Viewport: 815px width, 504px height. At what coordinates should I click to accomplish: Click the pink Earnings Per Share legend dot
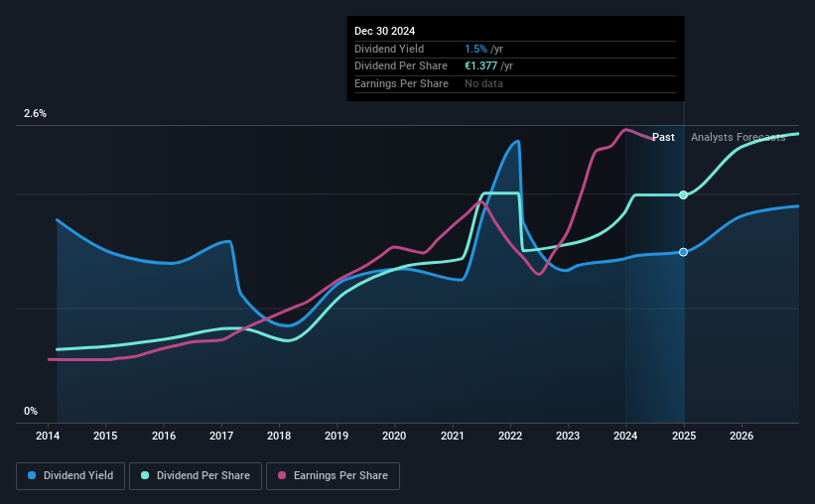tap(282, 475)
